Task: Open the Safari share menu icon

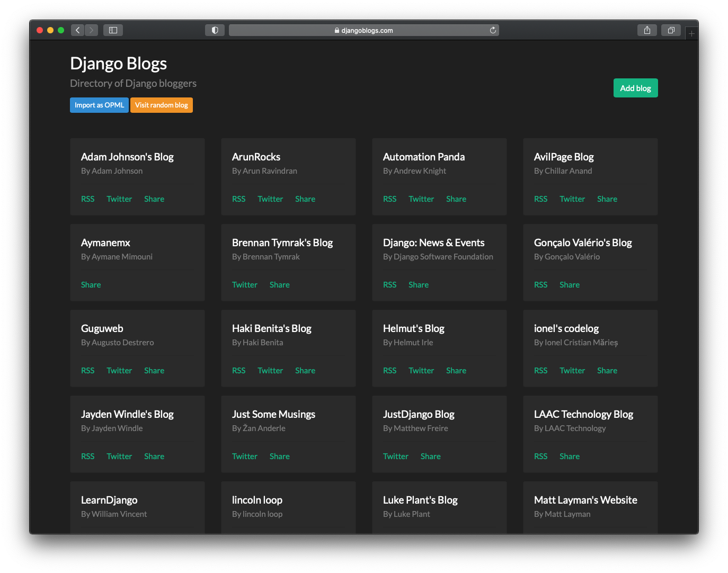Action: pyautogui.click(x=647, y=30)
